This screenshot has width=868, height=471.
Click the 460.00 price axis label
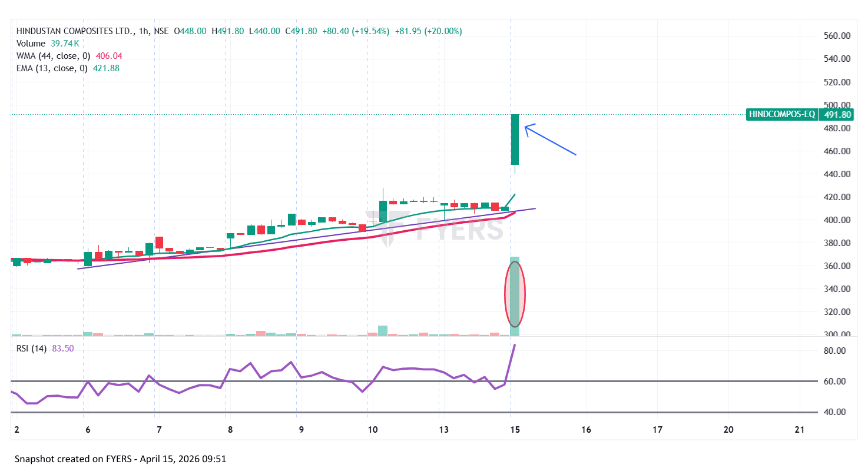tap(837, 151)
